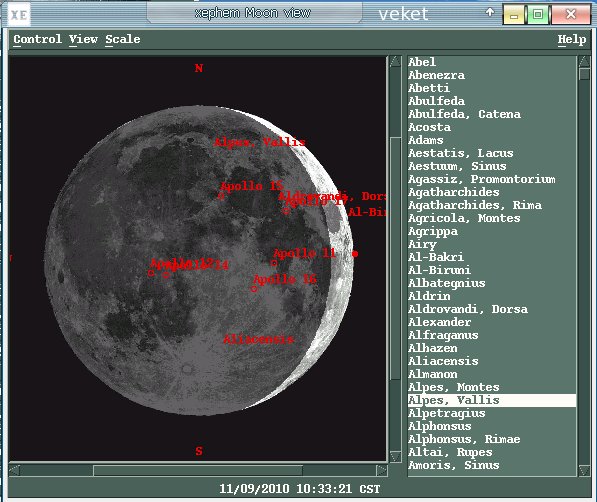Viewport: 597px width, 502px height.
Task: Click the Alpes, Vallis label on the Moon
Action: [x=260, y=142]
